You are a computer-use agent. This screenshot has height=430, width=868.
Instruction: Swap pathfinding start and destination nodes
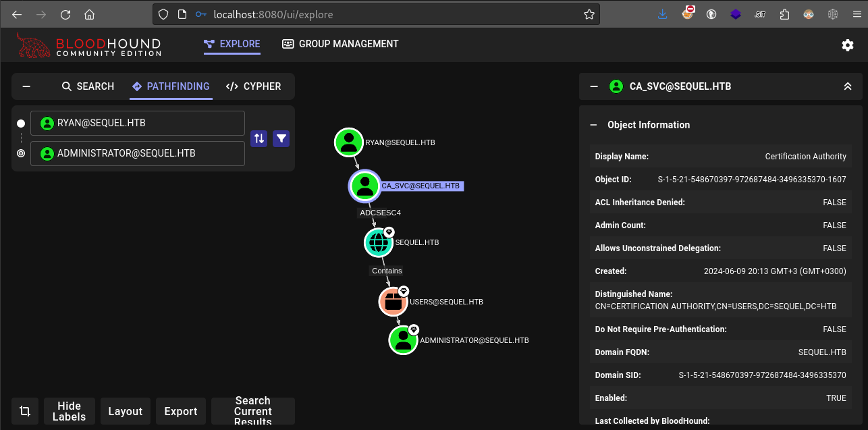point(259,138)
